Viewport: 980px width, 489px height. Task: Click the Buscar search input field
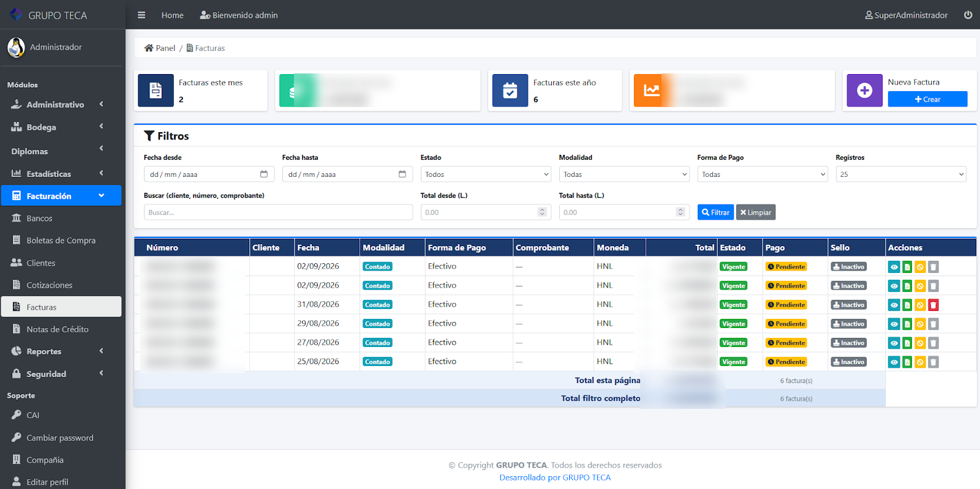pos(278,212)
